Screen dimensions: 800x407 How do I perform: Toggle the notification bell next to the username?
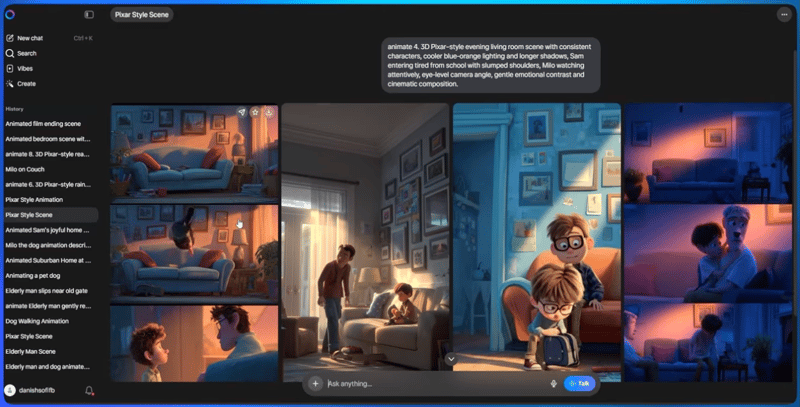click(x=89, y=391)
